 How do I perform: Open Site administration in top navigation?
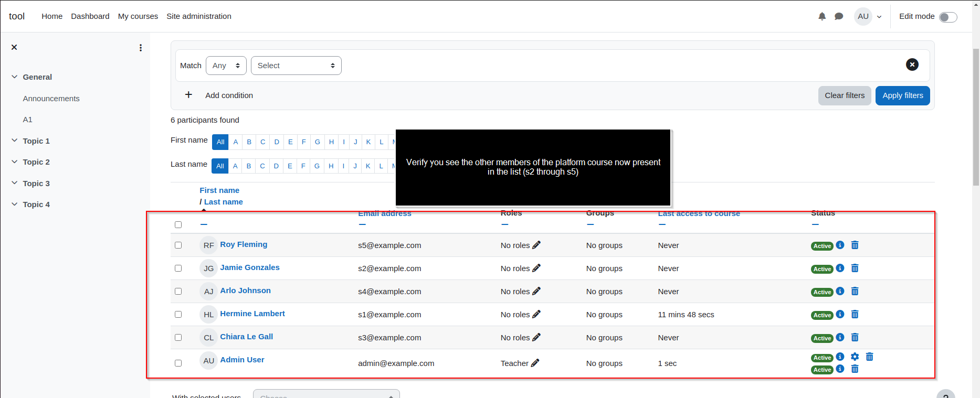pos(199,16)
